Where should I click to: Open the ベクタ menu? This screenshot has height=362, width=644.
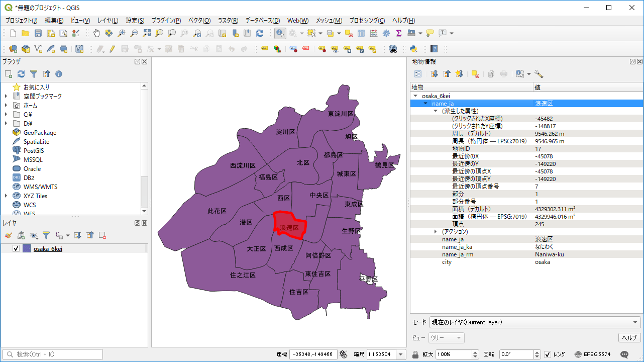click(199, 21)
